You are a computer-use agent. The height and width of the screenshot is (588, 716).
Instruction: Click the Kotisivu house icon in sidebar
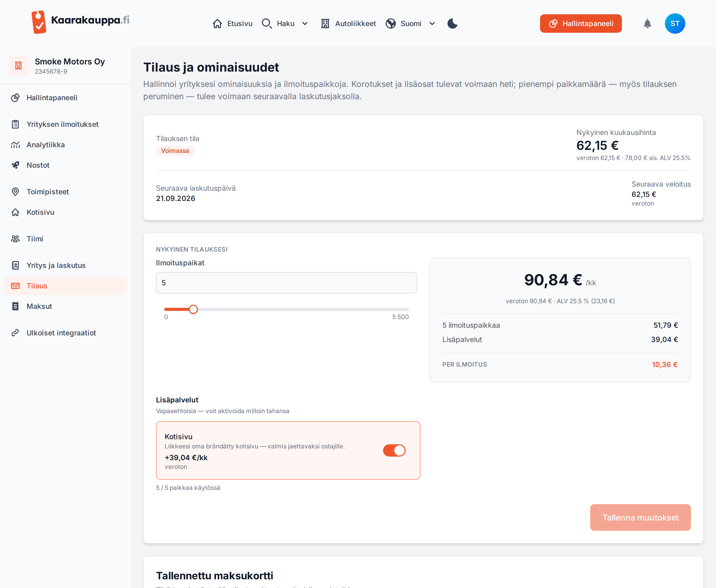click(15, 212)
